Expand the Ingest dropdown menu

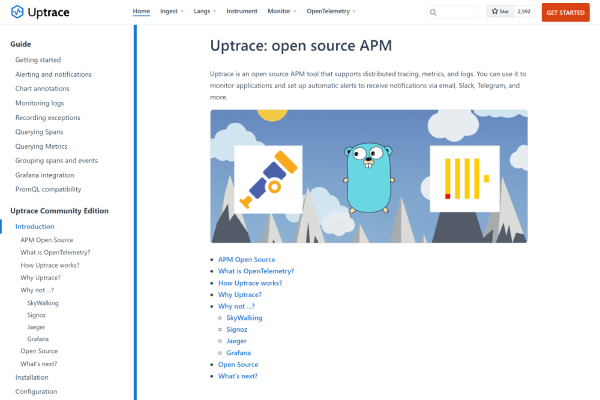coord(172,11)
